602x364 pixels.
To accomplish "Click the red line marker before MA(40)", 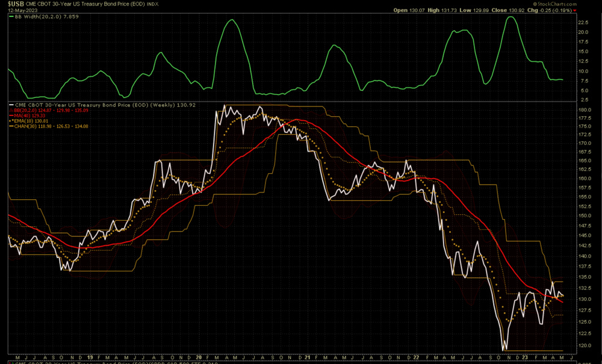I will (11, 116).
